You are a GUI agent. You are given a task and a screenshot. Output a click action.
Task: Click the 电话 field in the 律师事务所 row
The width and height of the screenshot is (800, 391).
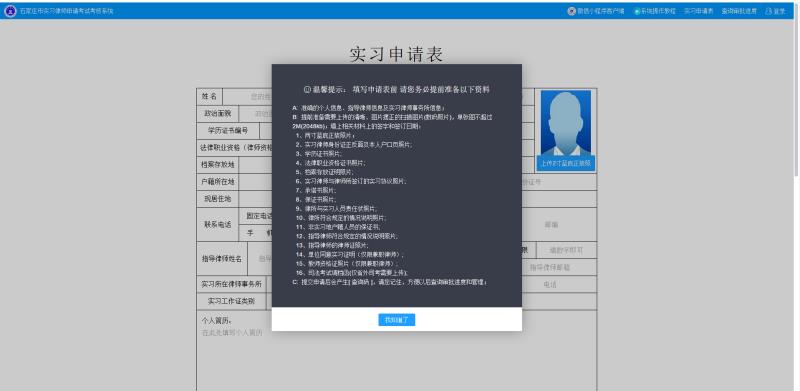pyautogui.click(x=550, y=284)
